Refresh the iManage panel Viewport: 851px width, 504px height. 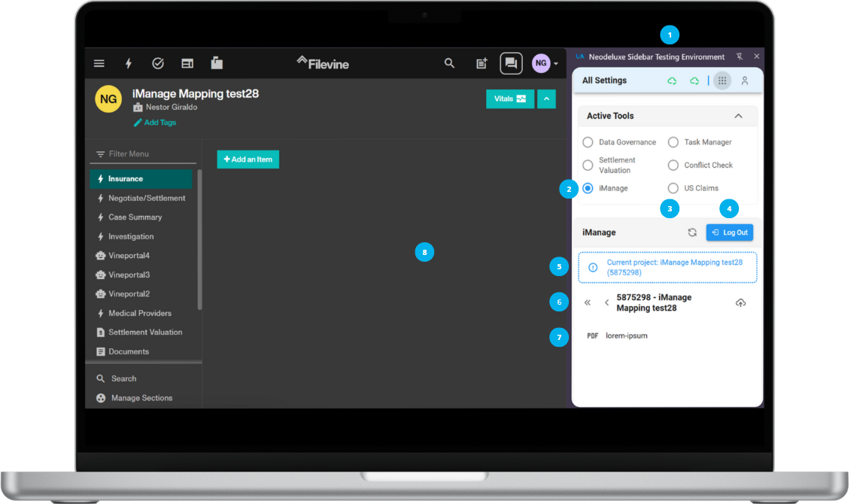(692, 232)
